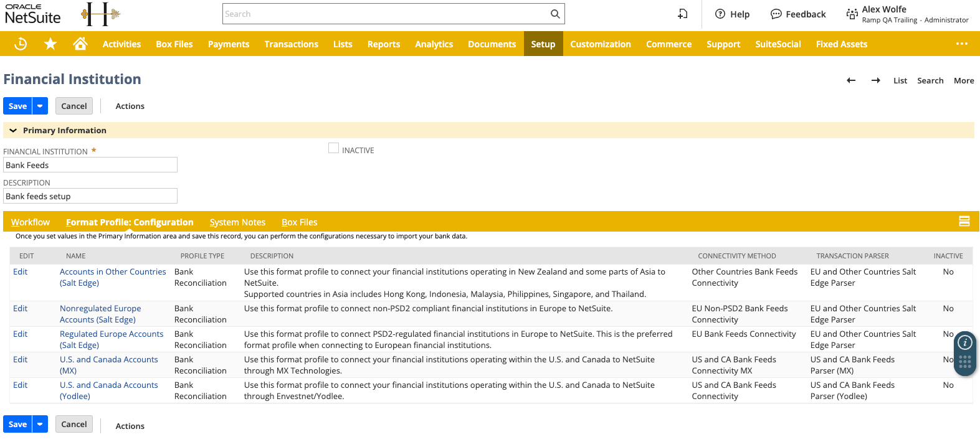Open the bottom Actions menu
The image size is (980, 447).
point(130,426)
